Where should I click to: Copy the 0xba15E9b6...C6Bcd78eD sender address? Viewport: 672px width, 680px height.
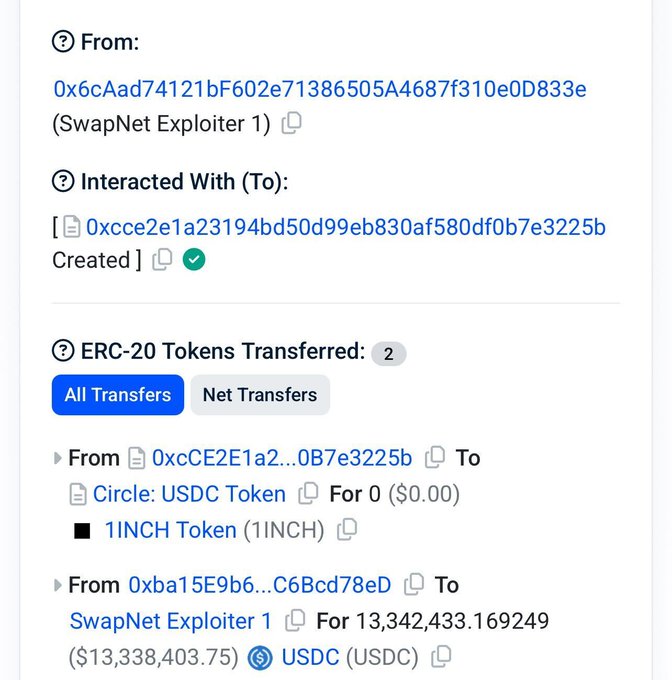[x=414, y=585]
